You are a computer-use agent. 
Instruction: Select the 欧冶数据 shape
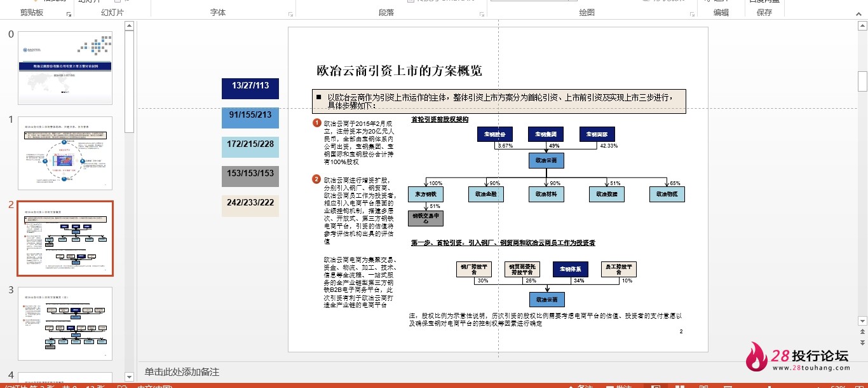[607, 194]
